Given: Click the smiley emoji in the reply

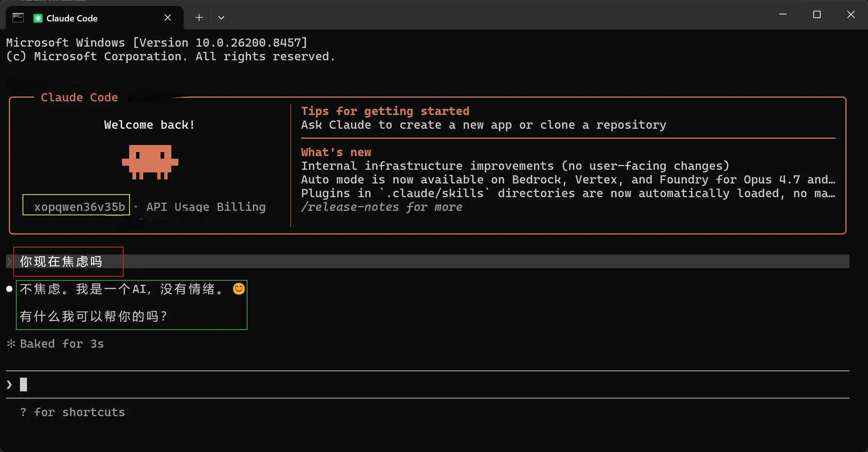Looking at the screenshot, I should (239, 289).
